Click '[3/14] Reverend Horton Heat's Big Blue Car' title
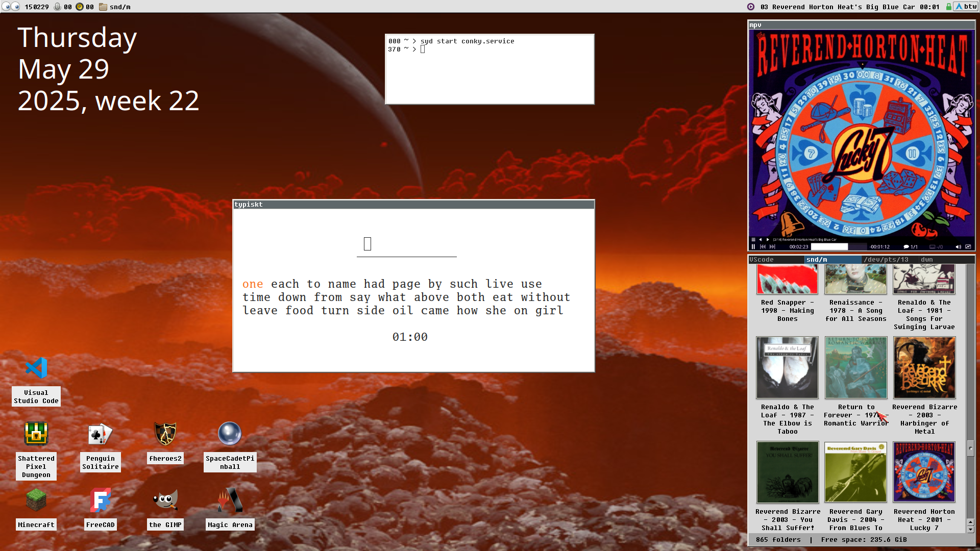This screenshot has height=551, width=980. coord(804,239)
